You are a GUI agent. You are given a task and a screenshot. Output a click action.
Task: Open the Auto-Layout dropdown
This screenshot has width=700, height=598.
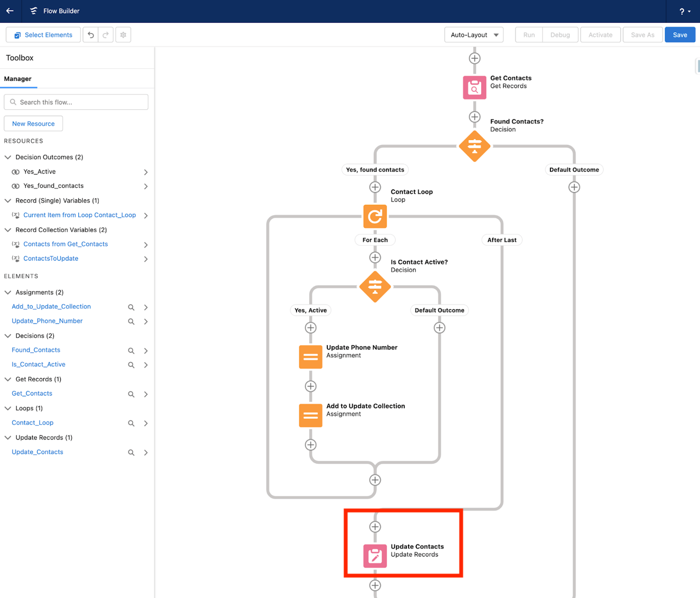474,34
